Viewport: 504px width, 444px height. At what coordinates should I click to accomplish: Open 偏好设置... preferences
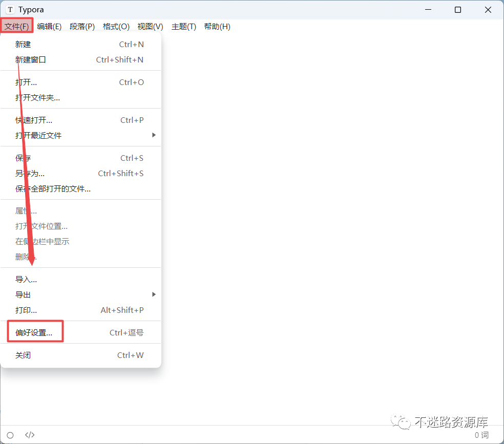pyautogui.click(x=80, y=332)
